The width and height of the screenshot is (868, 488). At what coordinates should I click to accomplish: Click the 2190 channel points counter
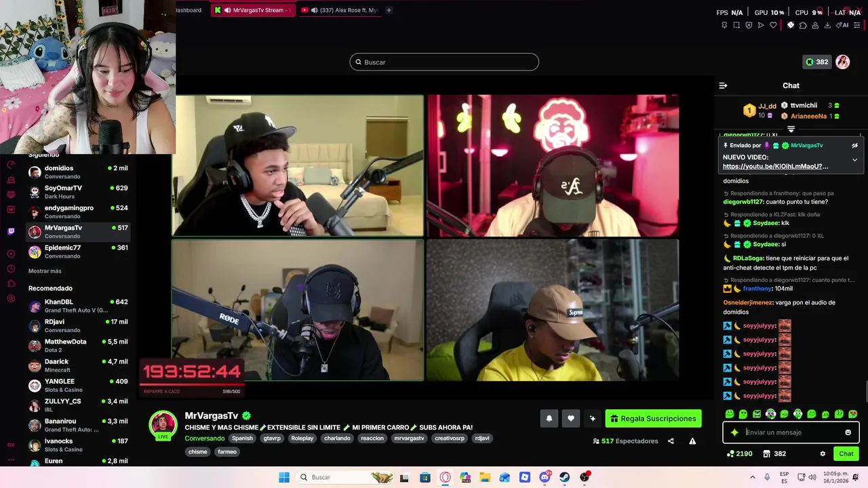pos(739,453)
